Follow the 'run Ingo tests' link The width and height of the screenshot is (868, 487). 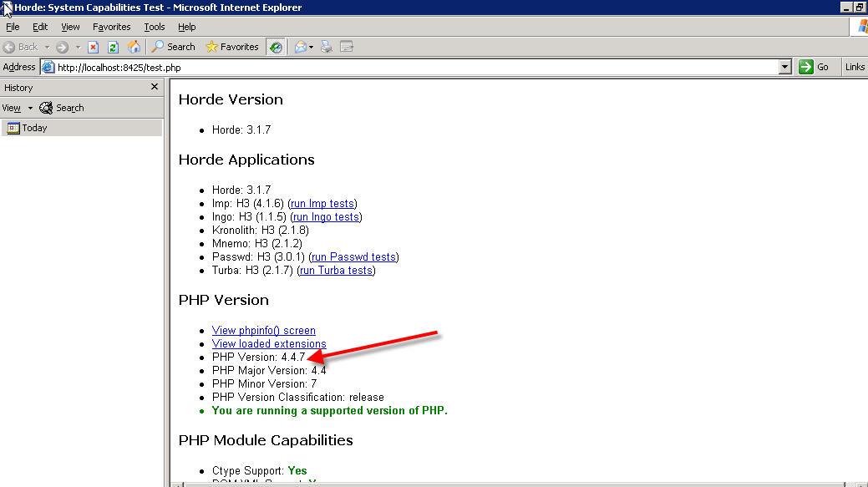[x=326, y=217]
